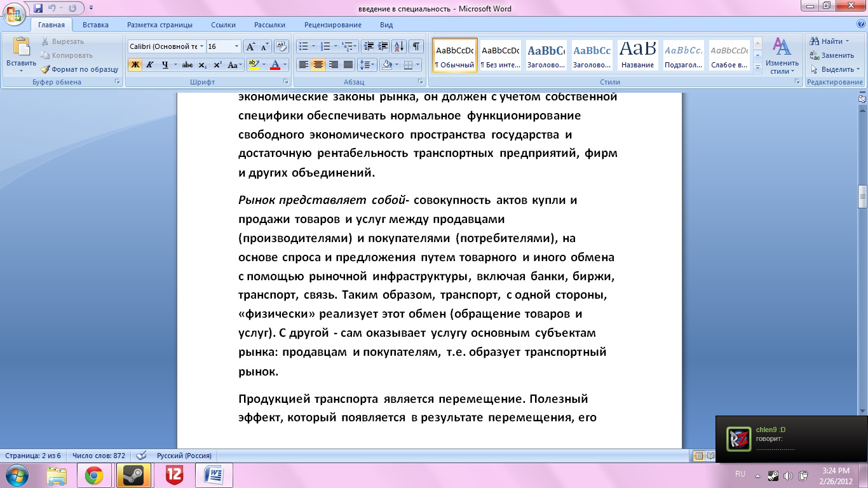
Task: Switch to the Разметка страницы tab
Action: coord(159,25)
